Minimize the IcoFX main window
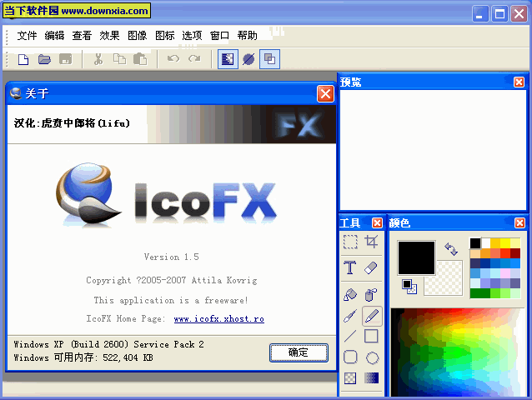This screenshot has width=532, height=400. point(479,14)
